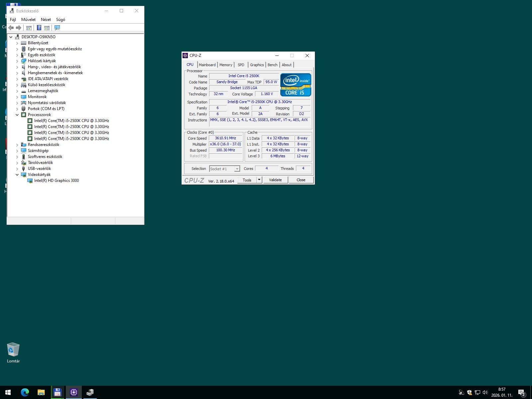Select the Lemezmeghajtók disk drive icon
The width and height of the screenshot is (532, 399).
click(24, 91)
